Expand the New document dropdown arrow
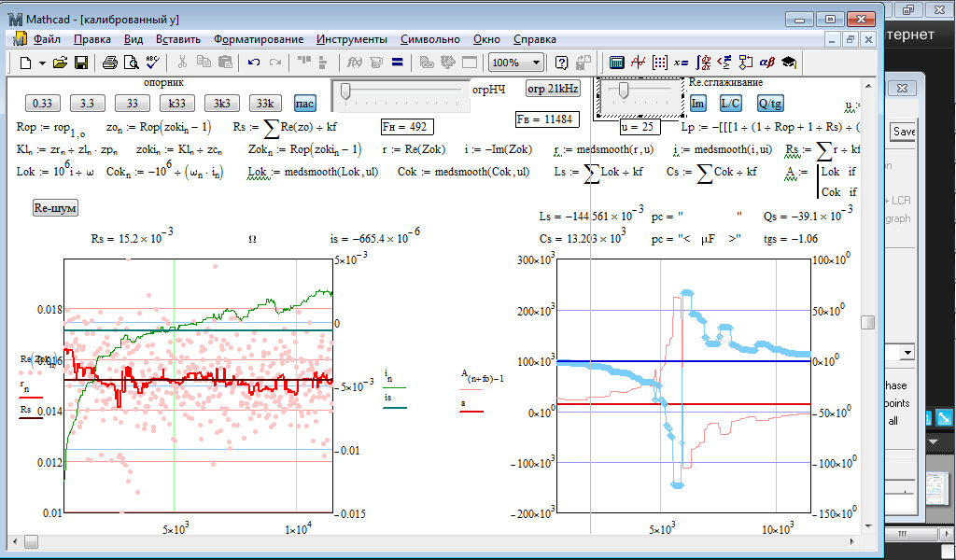This screenshot has width=956, height=560. coord(41,63)
